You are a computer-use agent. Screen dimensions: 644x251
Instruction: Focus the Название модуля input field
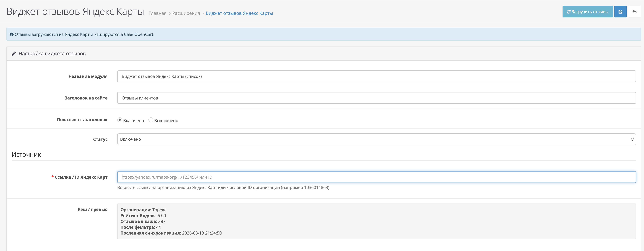pos(376,76)
